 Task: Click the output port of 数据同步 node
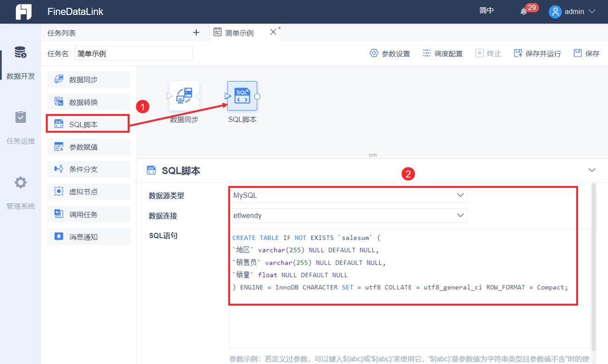(199, 96)
